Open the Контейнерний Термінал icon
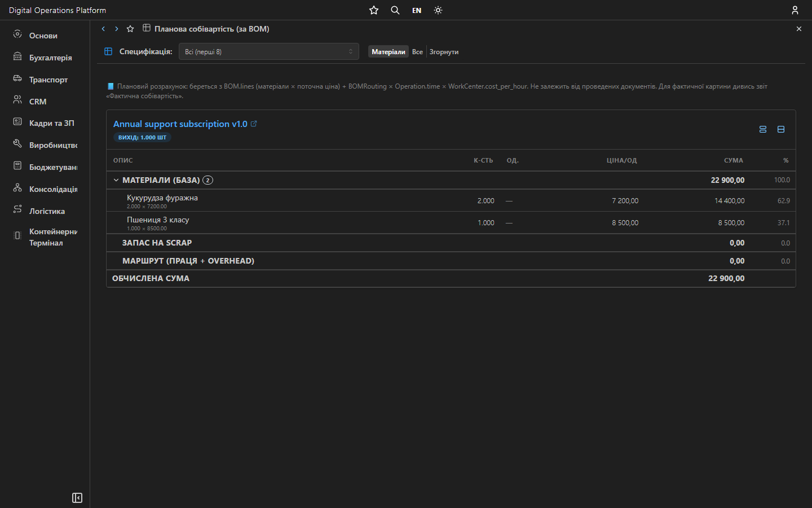Image resolution: width=812 pixels, height=508 pixels. click(x=17, y=235)
